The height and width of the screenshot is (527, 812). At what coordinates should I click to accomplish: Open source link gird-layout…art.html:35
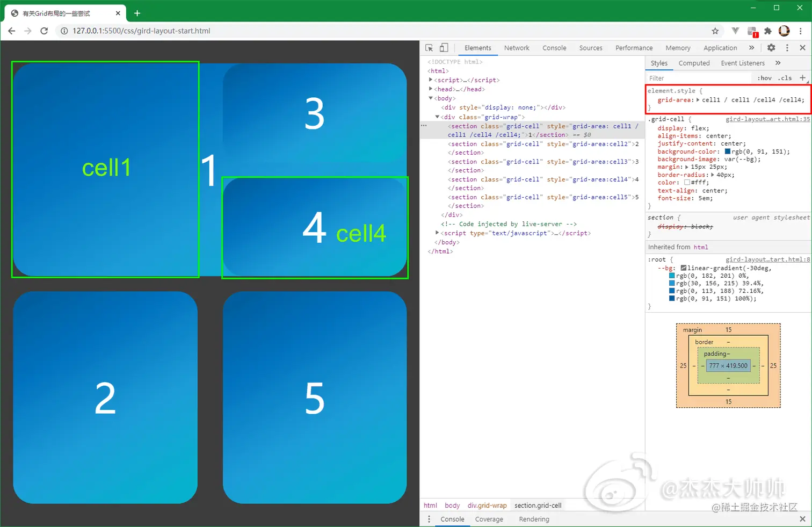click(767, 119)
